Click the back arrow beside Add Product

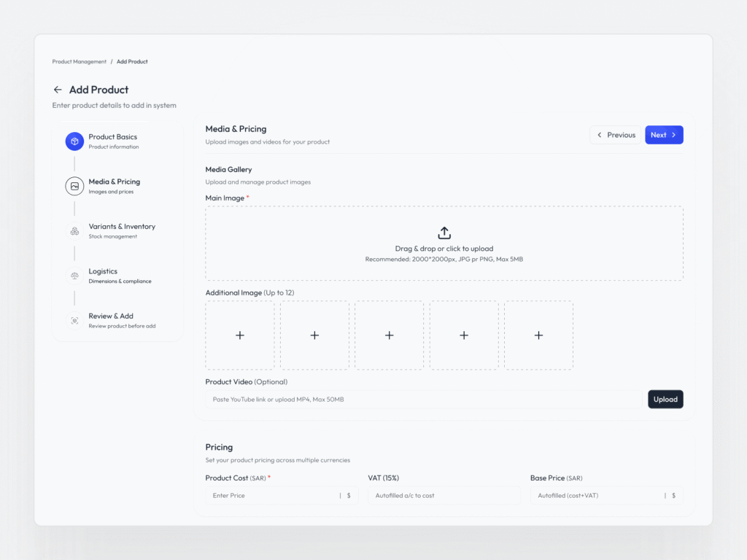tap(58, 90)
